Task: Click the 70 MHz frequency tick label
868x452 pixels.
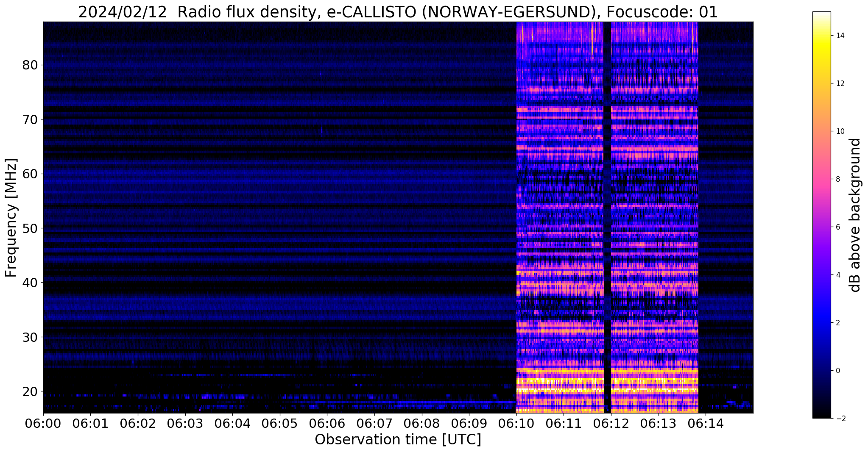Action: click(30, 119)
